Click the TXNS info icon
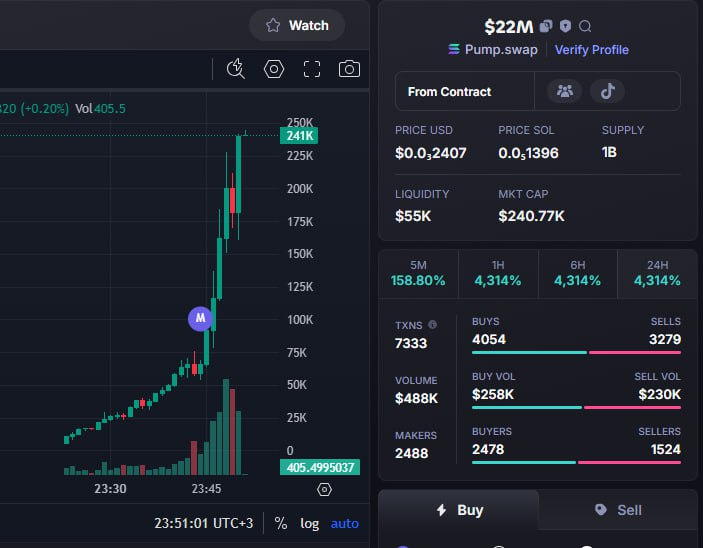Viewport: 703px width, 548px height. 432,324
